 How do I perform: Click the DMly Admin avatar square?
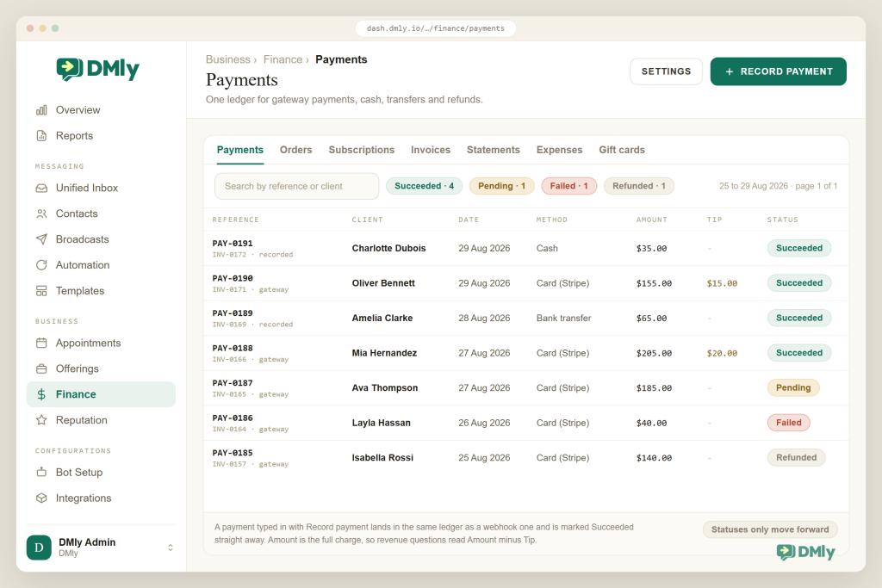tap(39, 548)
